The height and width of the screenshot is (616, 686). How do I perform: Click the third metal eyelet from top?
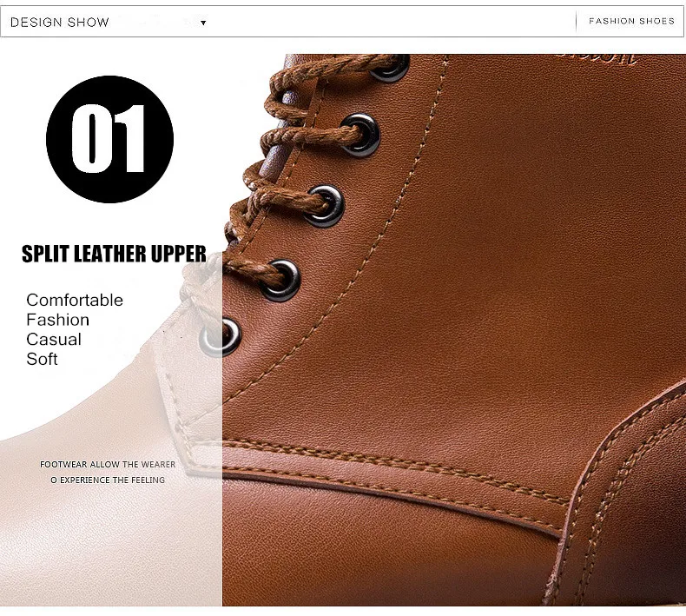pos(324,206)
